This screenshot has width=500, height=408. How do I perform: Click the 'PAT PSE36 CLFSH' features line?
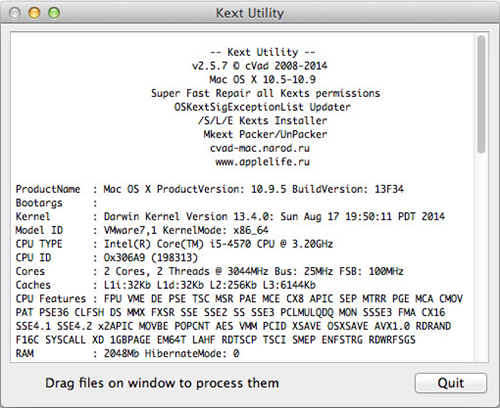(x=230, y=312)
